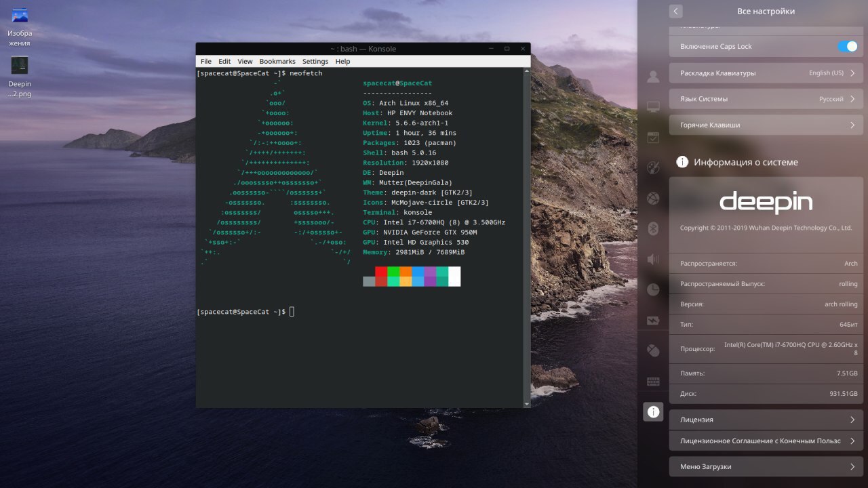The height and width of the screenshot is (488, 868).
Task: Open the Help menu in Konsole
Action: (343, 61)
